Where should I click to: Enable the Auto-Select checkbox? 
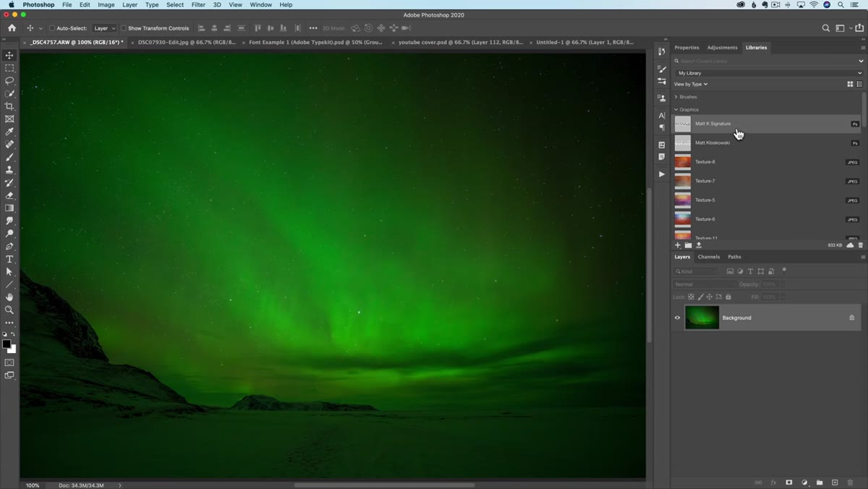click(x=52, y=28)
